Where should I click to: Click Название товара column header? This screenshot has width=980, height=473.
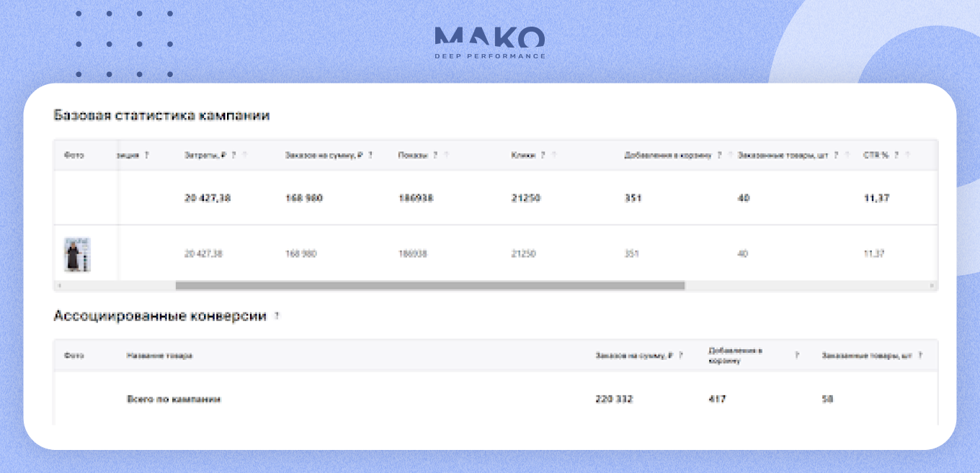[x=159, y=356]
